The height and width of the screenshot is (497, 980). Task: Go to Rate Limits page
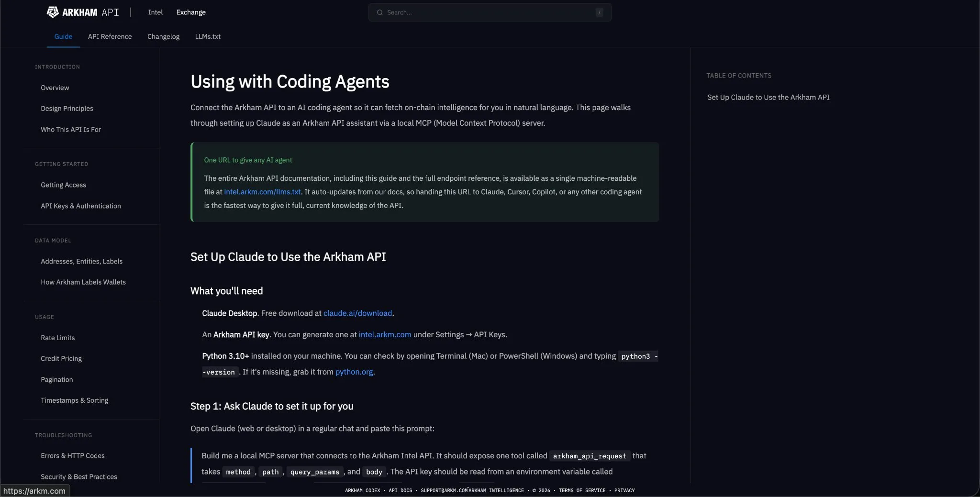pos(58,338)
